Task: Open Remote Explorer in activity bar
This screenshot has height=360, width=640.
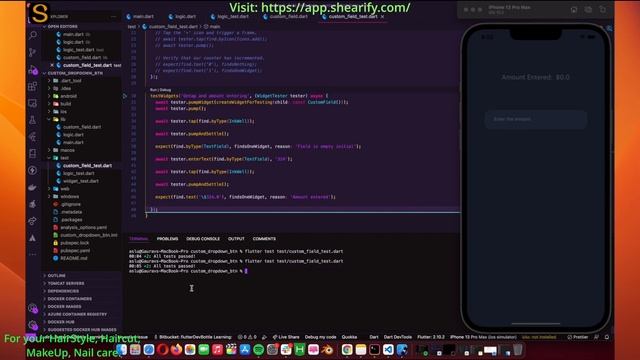Action: tap(33, 103)
